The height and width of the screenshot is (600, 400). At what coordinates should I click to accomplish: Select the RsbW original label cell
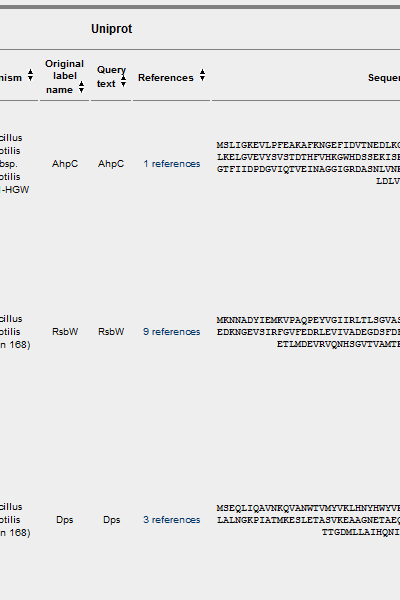65,332
